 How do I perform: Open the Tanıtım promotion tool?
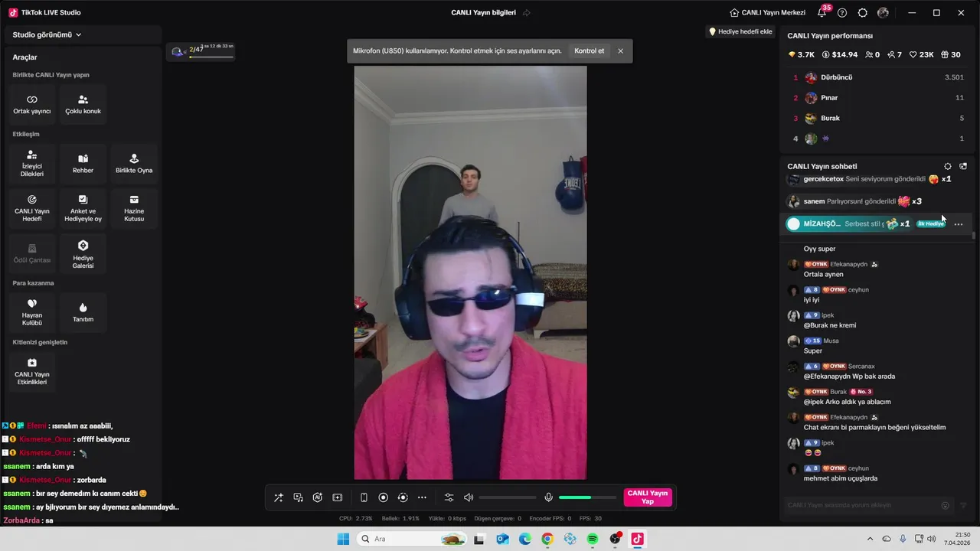pos(83,312)
